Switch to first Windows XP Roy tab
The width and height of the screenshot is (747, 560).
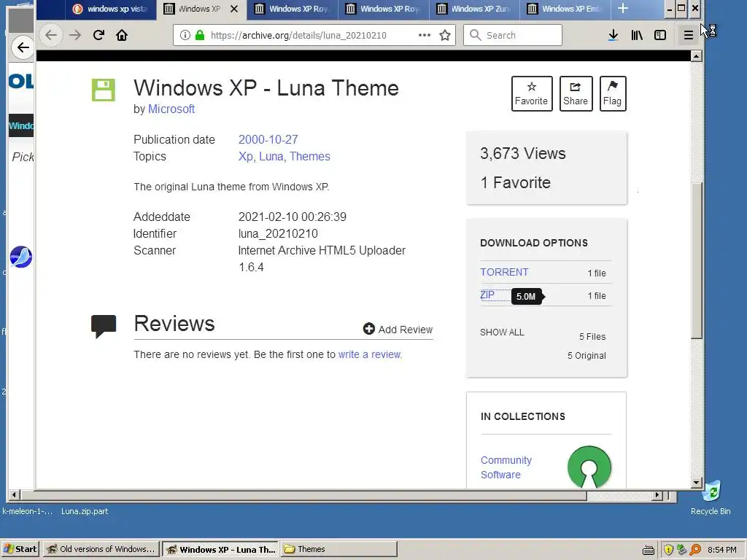(x=293, y=9)
